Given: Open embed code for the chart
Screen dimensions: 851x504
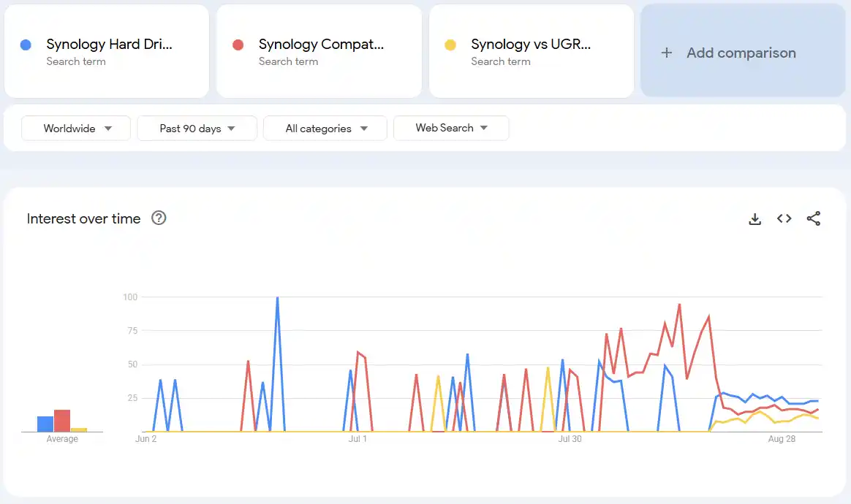Looking at the screenshot, I should (784, 218).
